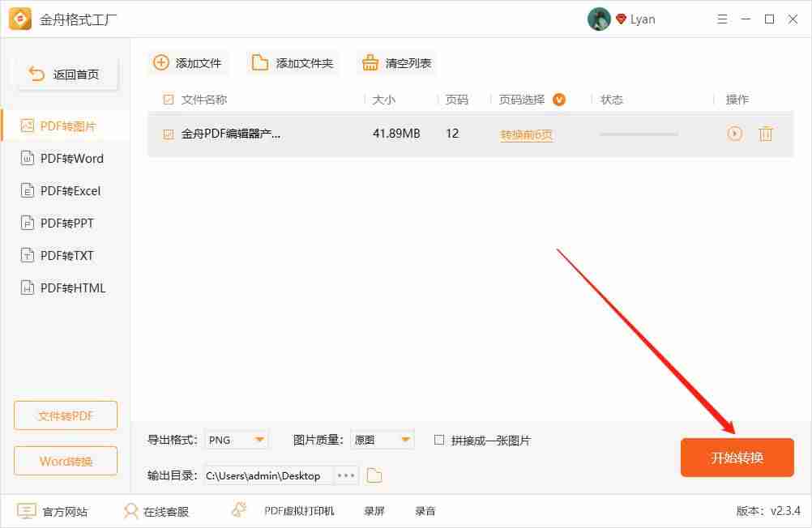Enable 拼接成一张图片 checkbox

point(439,440)
